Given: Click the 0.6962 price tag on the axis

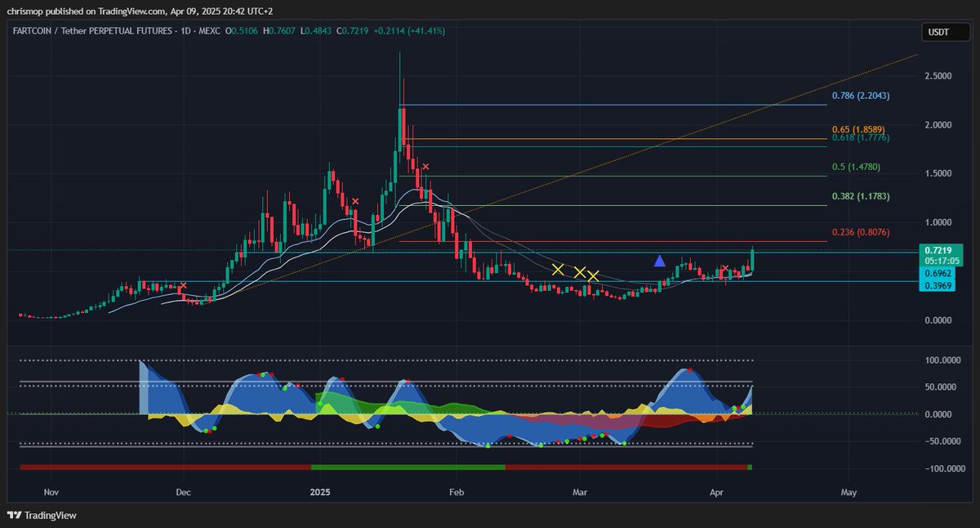Looking at the screenshot, I should click(937, 272).
